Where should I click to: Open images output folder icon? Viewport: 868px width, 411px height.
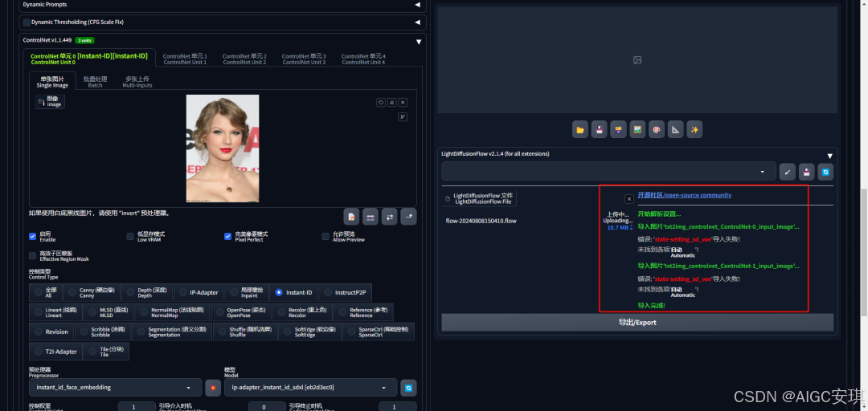[580, 129]
